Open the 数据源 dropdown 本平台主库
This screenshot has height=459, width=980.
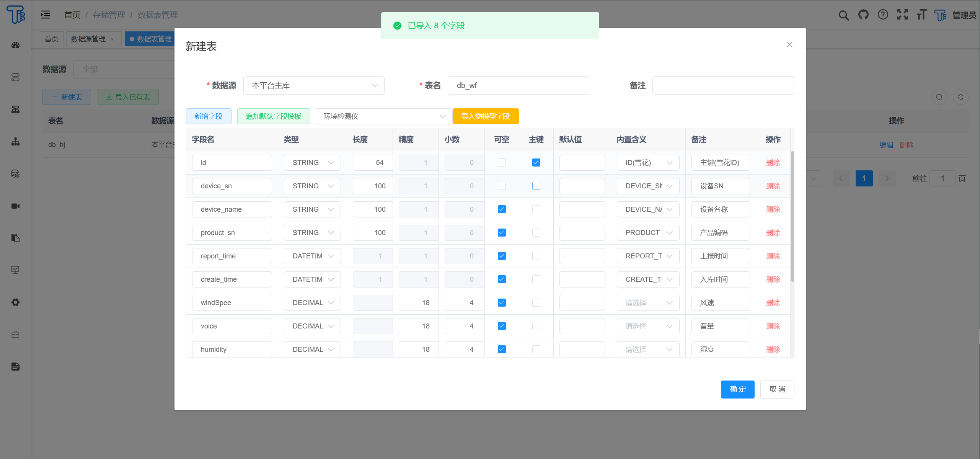(314, 85)
